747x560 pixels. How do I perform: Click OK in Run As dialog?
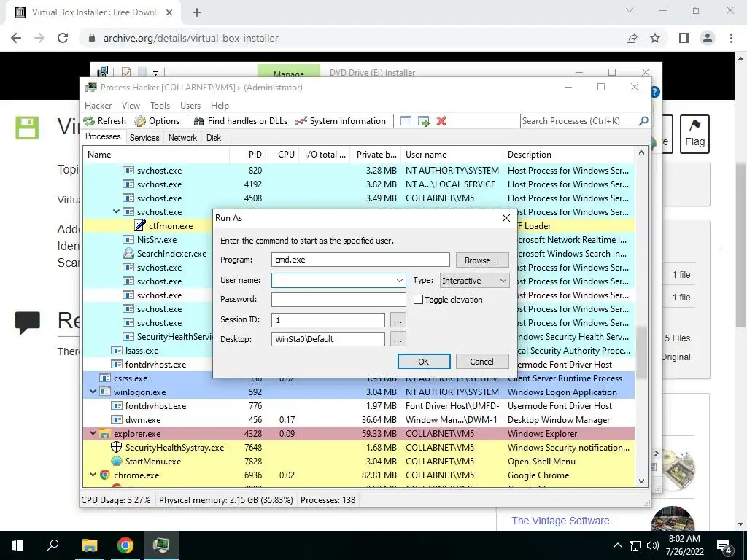tap(424, 362)
